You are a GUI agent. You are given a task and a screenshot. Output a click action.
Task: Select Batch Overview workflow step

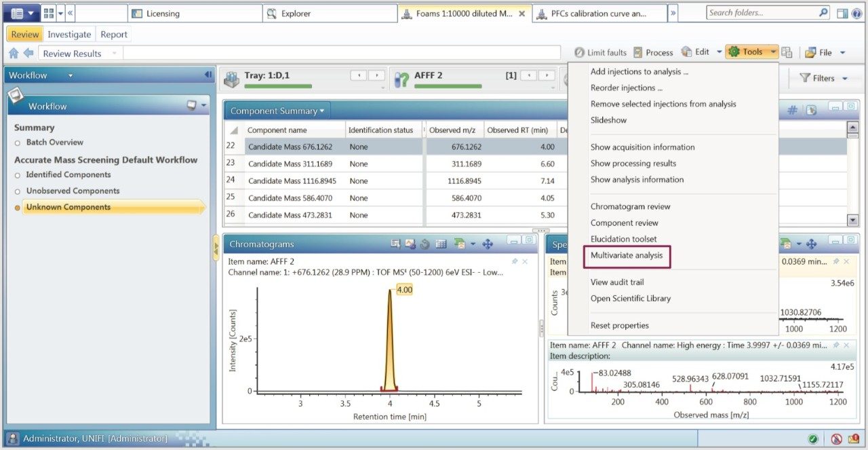coord(54,143)
